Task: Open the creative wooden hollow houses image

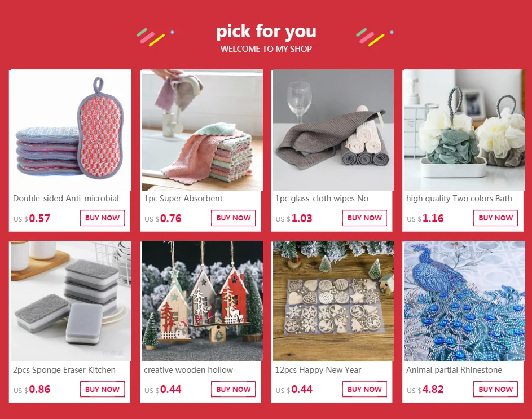Action: point(202,301)
